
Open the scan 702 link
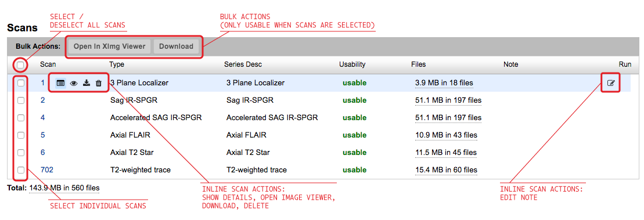[x=47, y=169]
